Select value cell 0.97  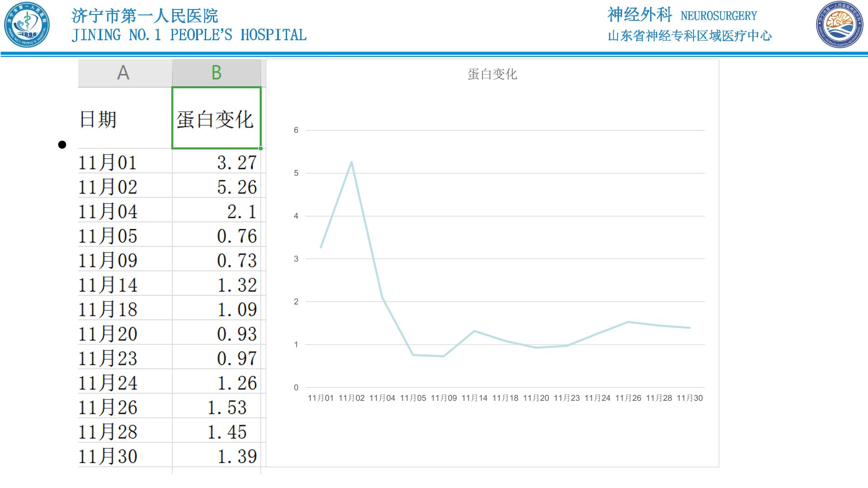(x=217, y=357)
